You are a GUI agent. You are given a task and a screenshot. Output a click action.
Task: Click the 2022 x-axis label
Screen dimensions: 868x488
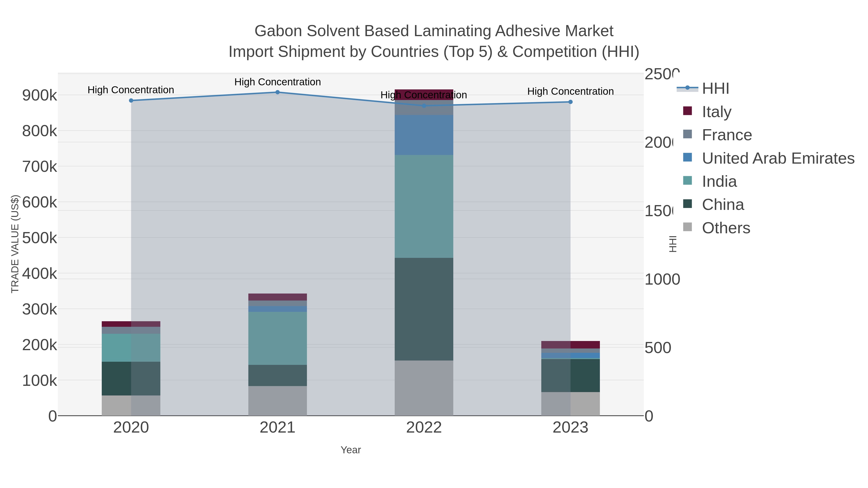[x=424, y=427]
